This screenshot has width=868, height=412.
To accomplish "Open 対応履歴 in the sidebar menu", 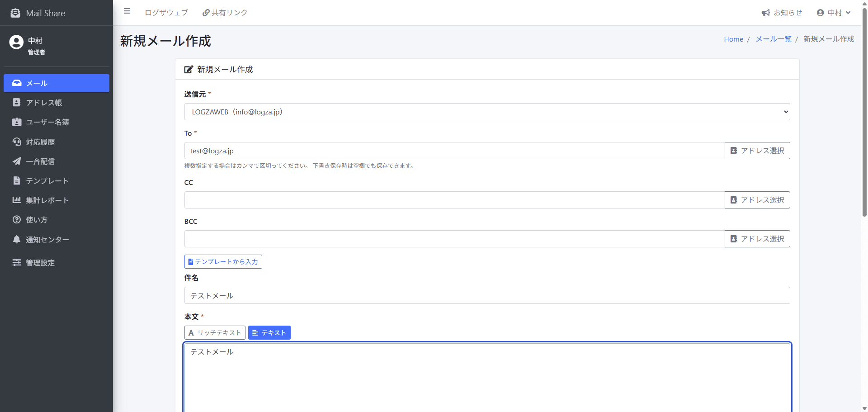I will [57, 142].
